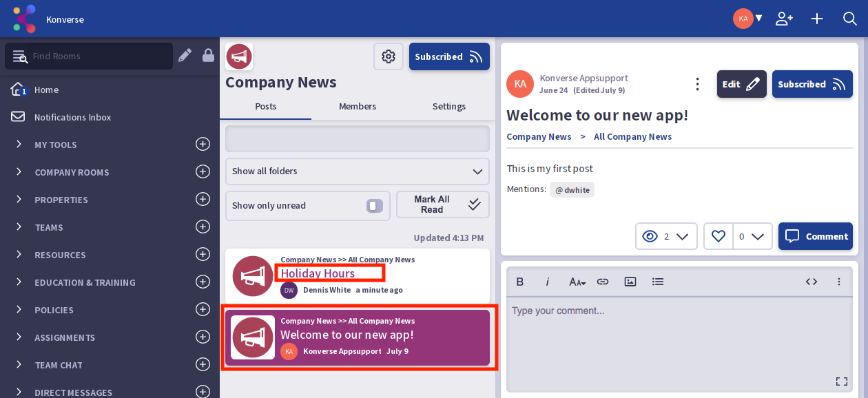Toggle code view in comment editor
Screen dimensions: 868x398
812,282
